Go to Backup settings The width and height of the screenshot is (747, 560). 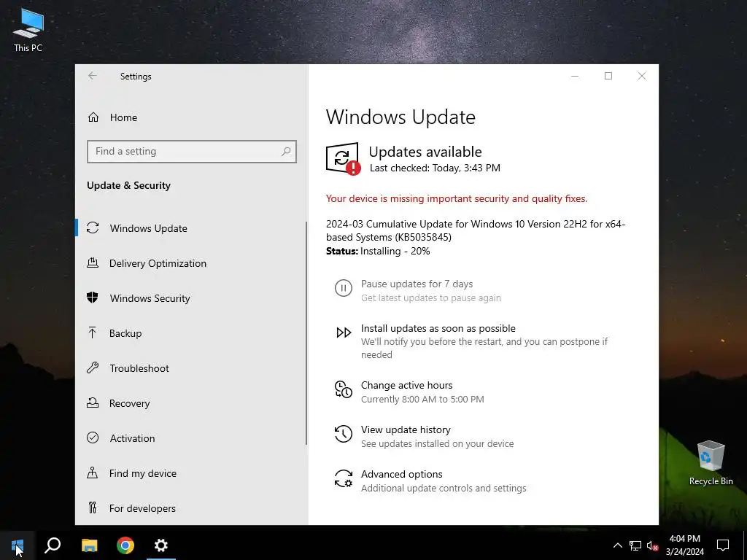pos(190,333)
